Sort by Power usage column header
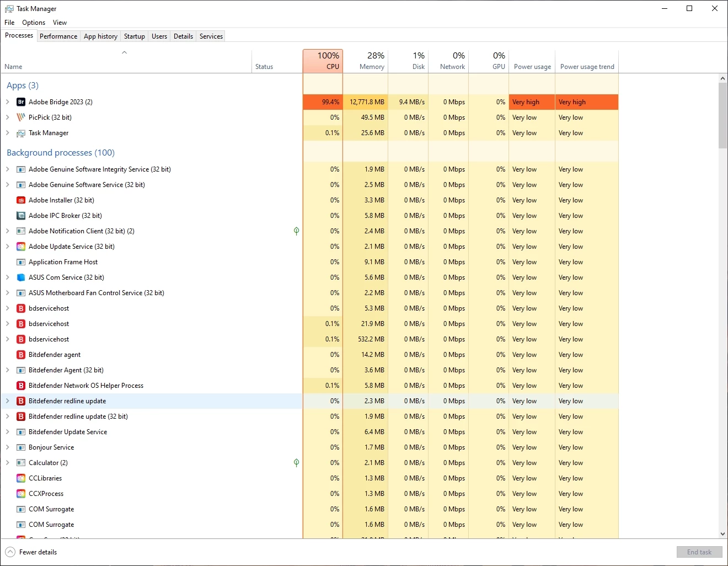The width and height of the screenshot is (728, 566). (532, 61)
